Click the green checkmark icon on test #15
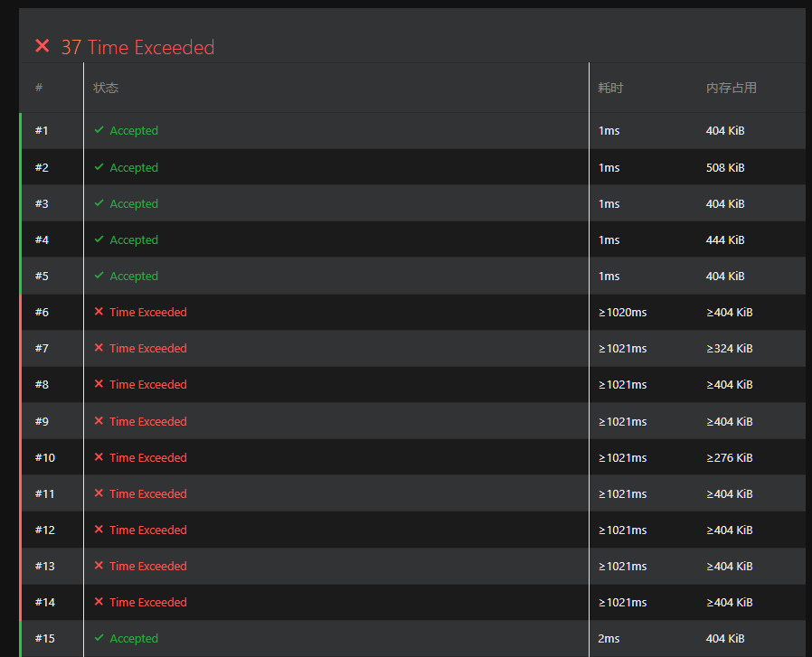The width and height of the screenshot is (812, 657). (99, 638)
